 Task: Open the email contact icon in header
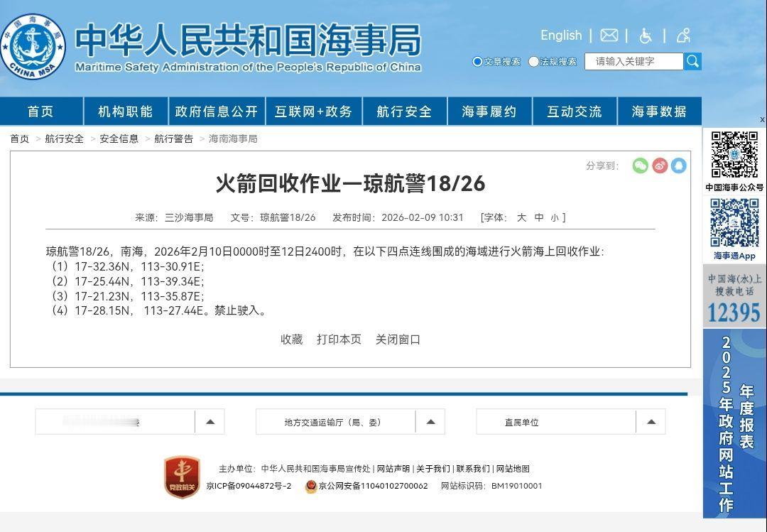coord(609,35)
